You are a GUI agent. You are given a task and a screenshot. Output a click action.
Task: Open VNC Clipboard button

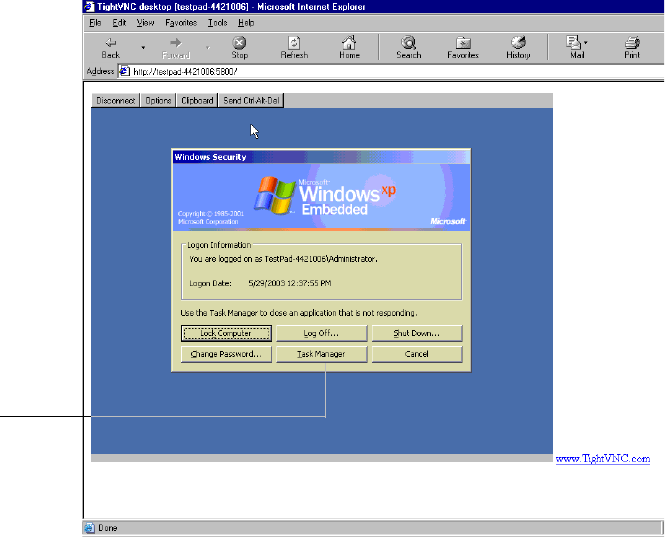[x=197, y=101]
